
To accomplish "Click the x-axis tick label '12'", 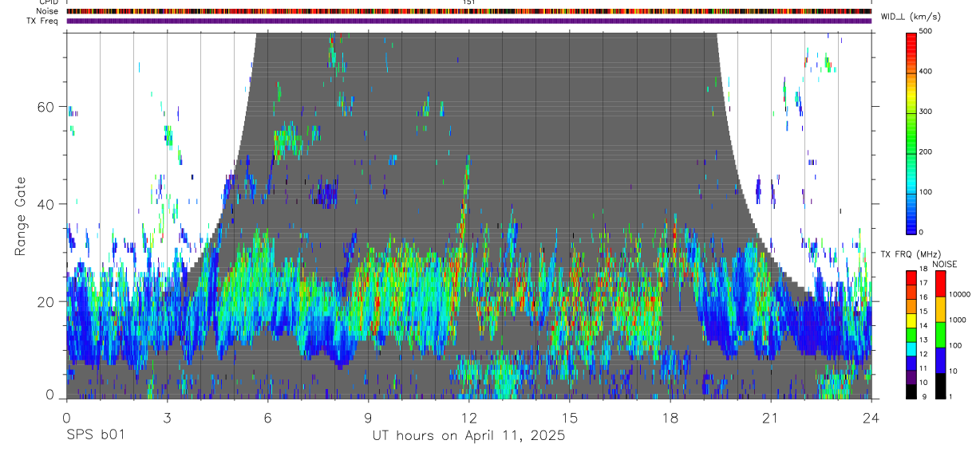I will (x=468, y=417).
